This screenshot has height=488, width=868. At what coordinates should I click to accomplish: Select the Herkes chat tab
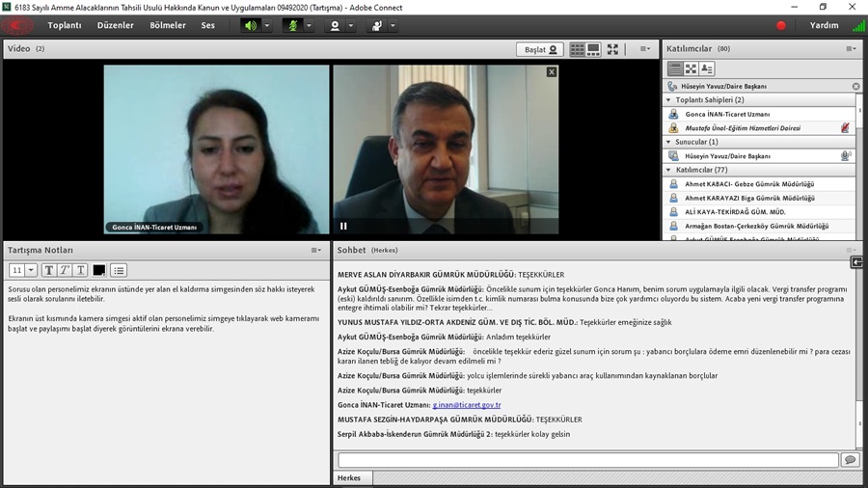(353, 477)
